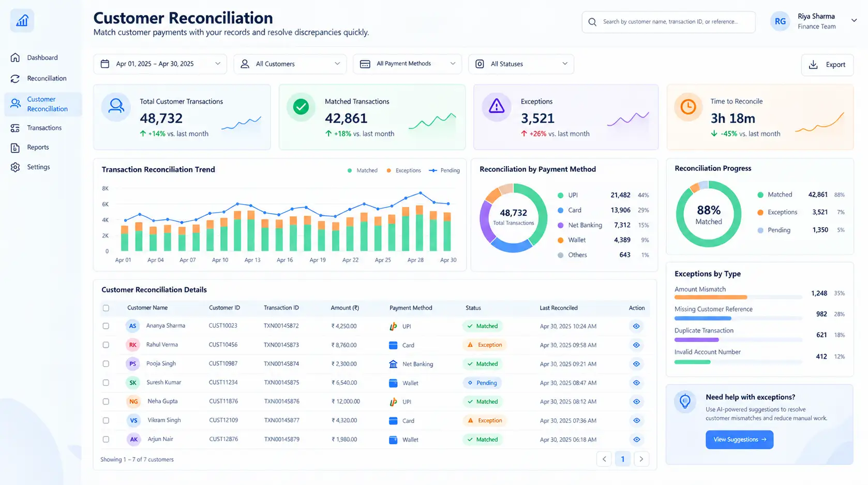View details eye icon for Arjun Nair

636,439
